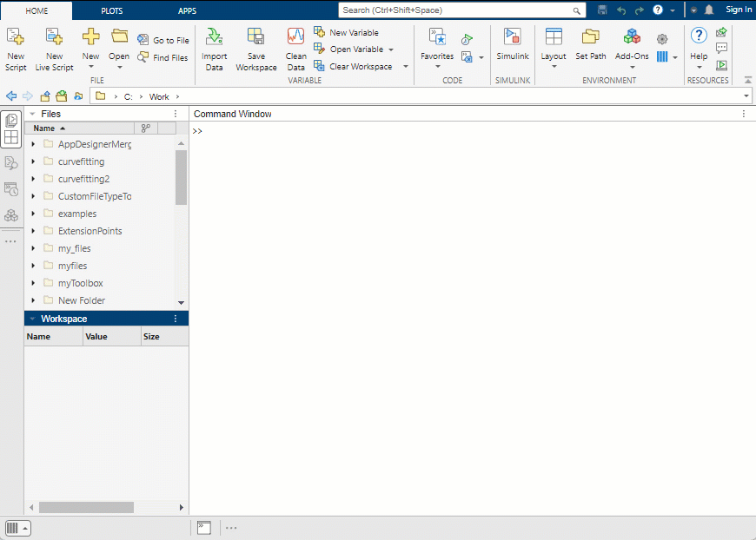756x540 pixels.
Task: Click the New Live Script button
Action: [54, 48]
